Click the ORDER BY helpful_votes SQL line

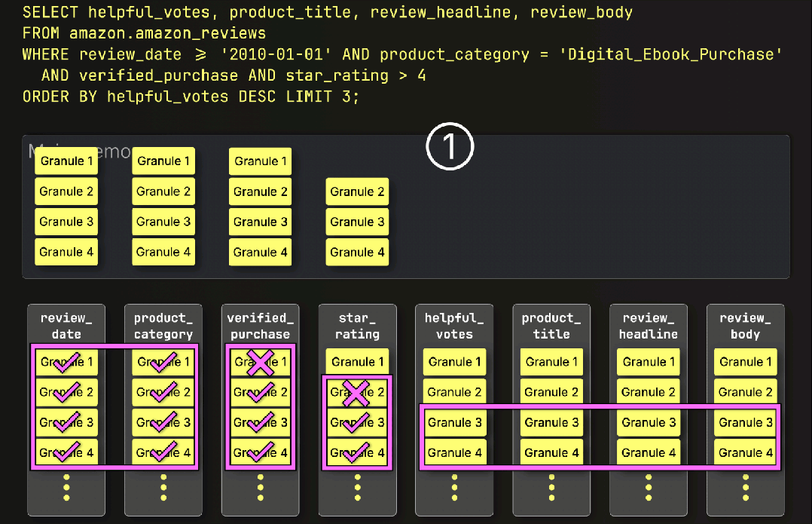point(191,97)
